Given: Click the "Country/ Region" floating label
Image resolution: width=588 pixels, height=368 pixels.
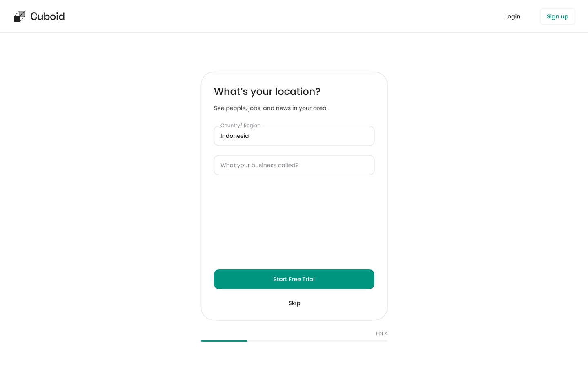Looking at the screenshot, I should (x=241, y=126).
